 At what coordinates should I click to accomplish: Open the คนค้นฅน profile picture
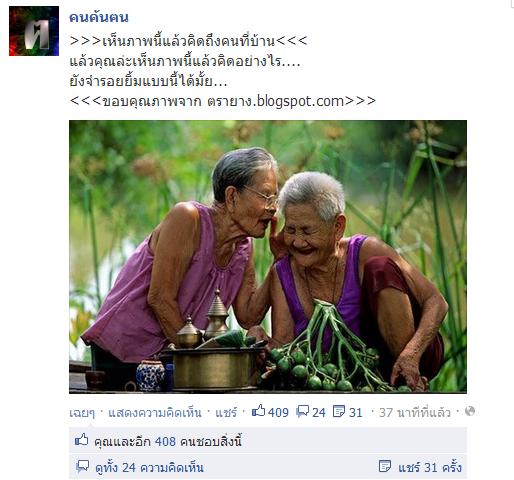(34, 31)
